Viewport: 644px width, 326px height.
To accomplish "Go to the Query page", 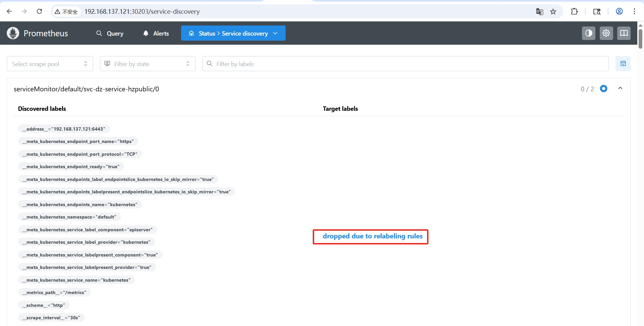I will tap(110, 33).
